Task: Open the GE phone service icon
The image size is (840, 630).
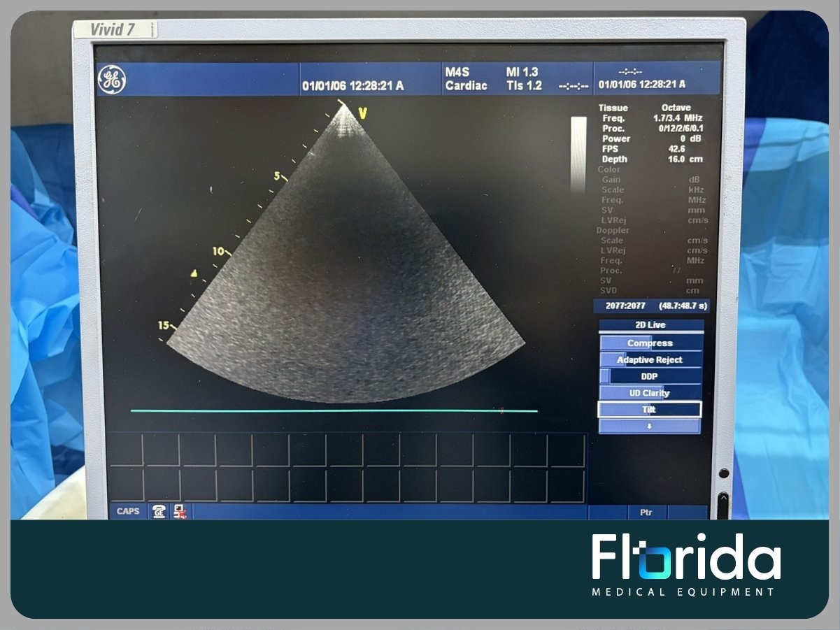Action: tap(159, 511)
